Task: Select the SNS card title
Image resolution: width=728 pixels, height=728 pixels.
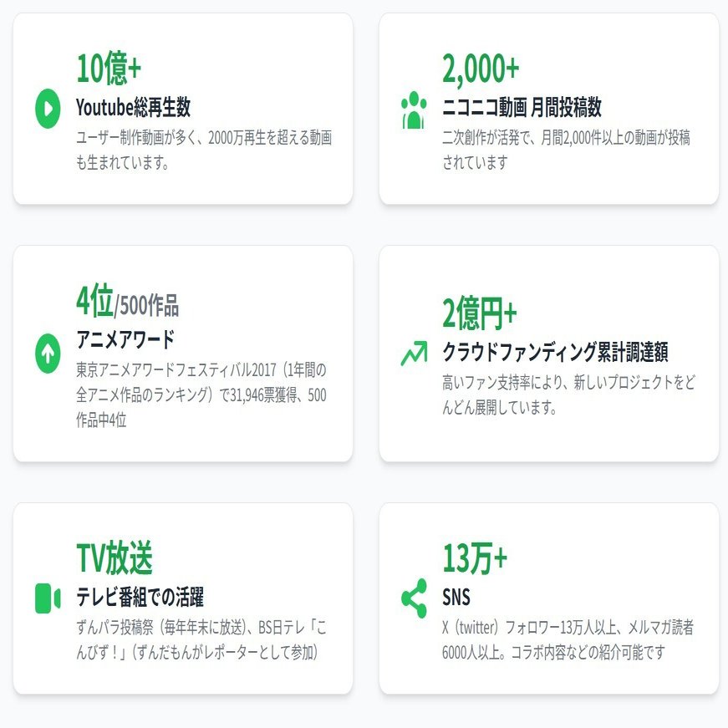Action: (456, 597)
